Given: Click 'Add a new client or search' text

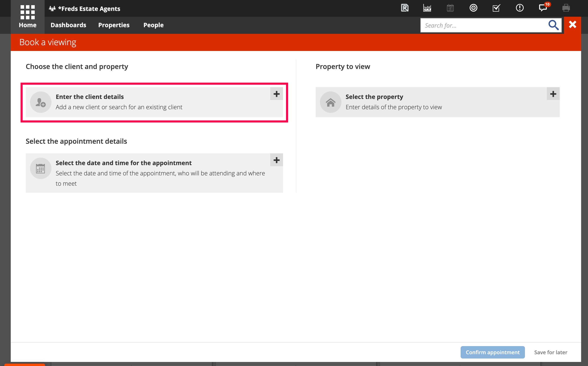Looking at the screenshot, I should click(119, 107).
